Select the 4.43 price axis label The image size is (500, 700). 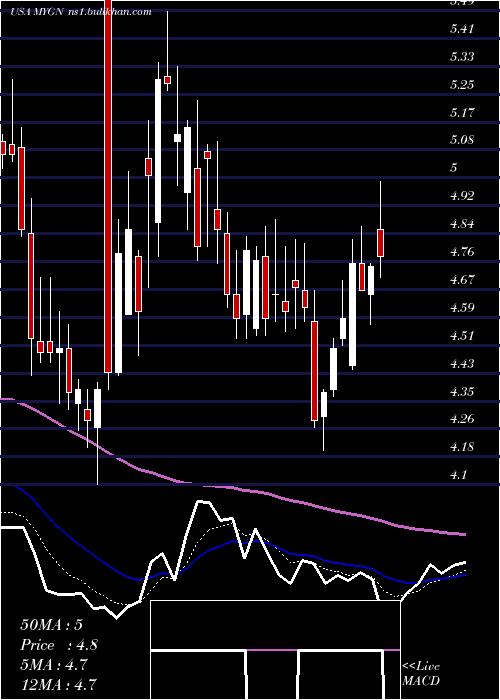[462, 363]
